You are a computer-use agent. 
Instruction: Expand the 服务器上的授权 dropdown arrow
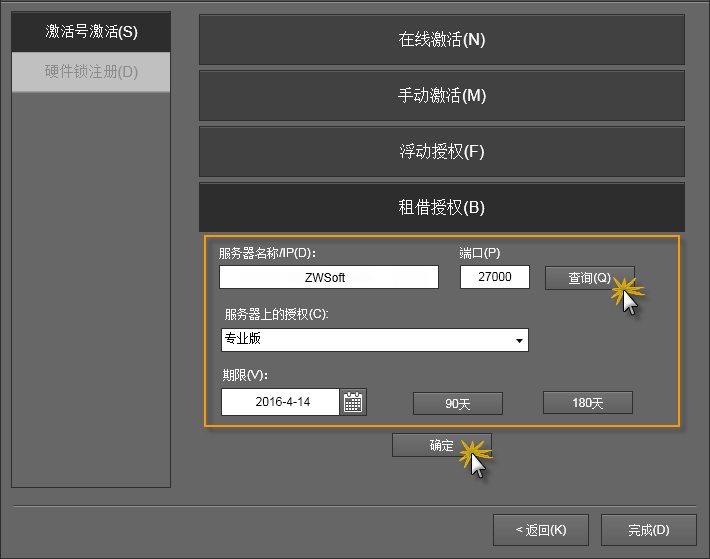[519, 340]
